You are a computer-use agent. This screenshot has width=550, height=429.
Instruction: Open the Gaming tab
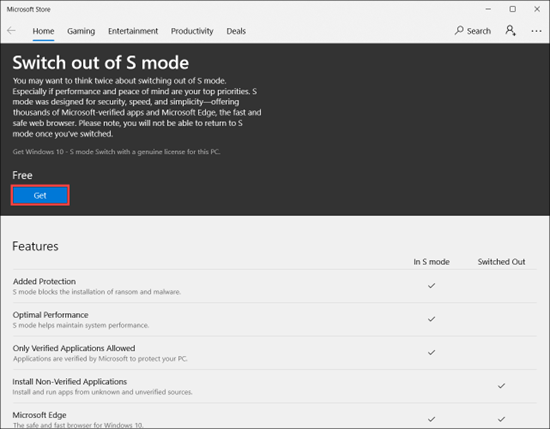[81, 31]
